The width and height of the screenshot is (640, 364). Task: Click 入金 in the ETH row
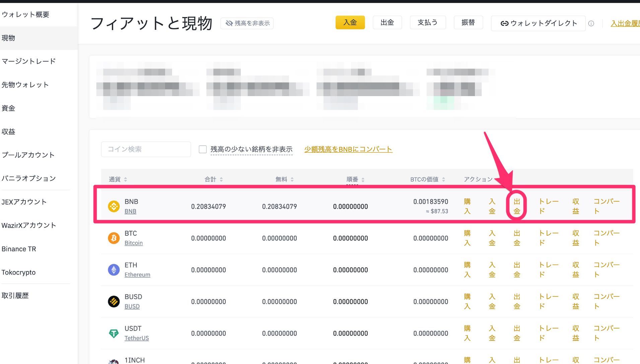(x=492, y=270)
